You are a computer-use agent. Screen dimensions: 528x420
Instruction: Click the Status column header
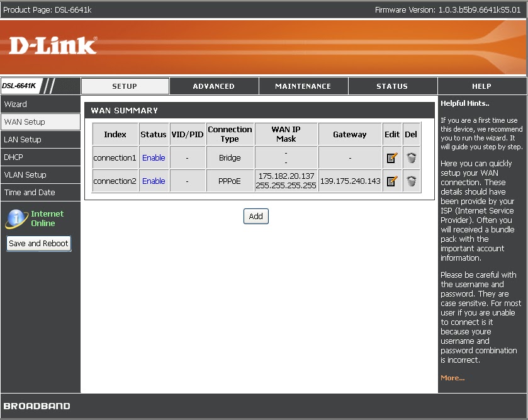[154, 134]
